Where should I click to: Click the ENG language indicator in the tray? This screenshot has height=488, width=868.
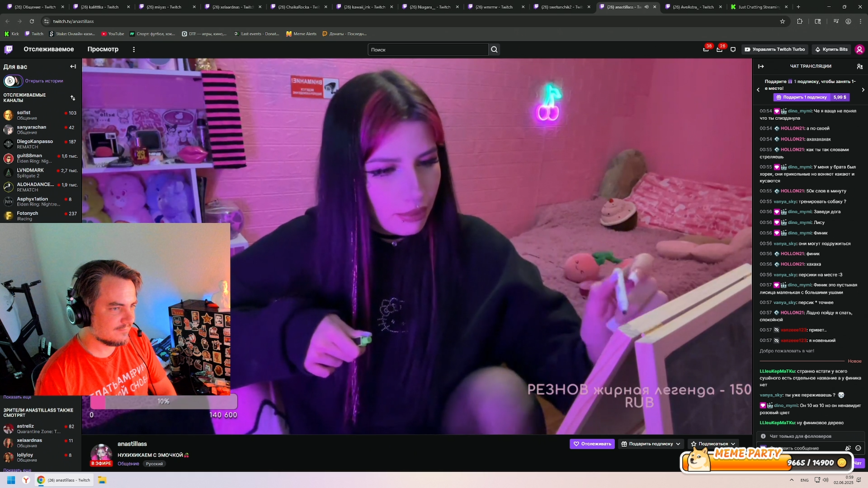804,480
